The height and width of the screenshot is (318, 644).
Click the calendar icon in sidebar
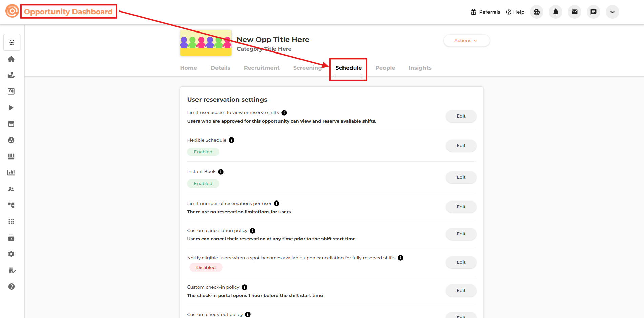tap(11, 124)
